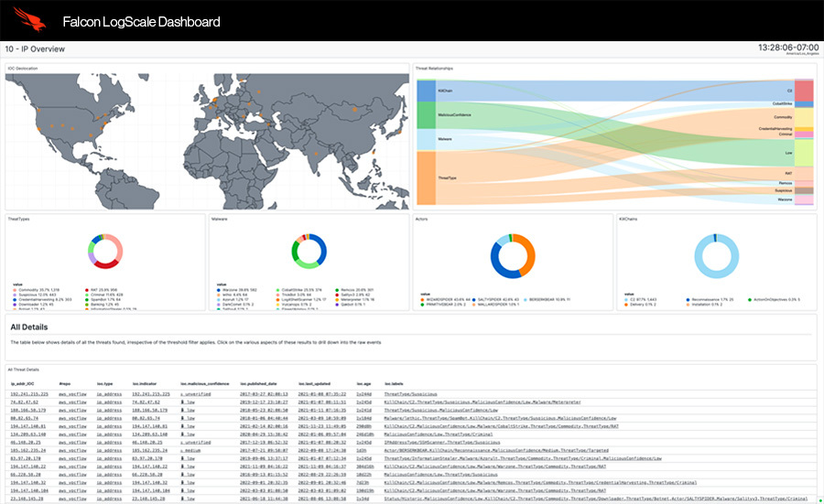Click the Malware donut chart
Image resolution: width=824 pixels, height=504 pixels.
pyautogui.click(x=309, y=252)
